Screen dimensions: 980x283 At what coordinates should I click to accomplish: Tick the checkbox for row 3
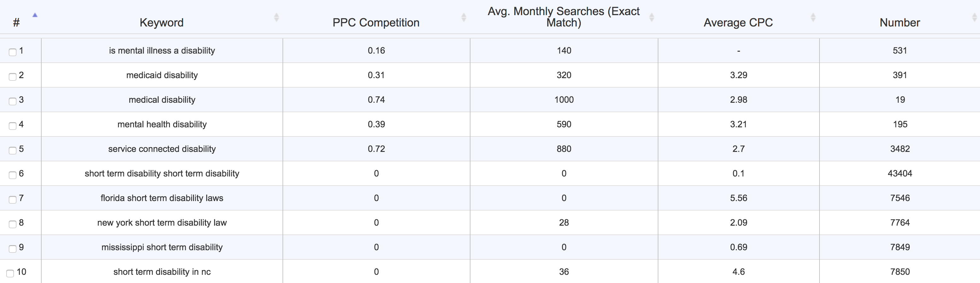click(x=13, y=101)
